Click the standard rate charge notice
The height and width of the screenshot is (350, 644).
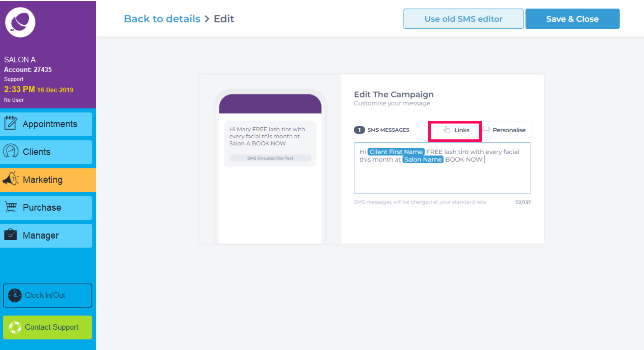pos(420,202)
